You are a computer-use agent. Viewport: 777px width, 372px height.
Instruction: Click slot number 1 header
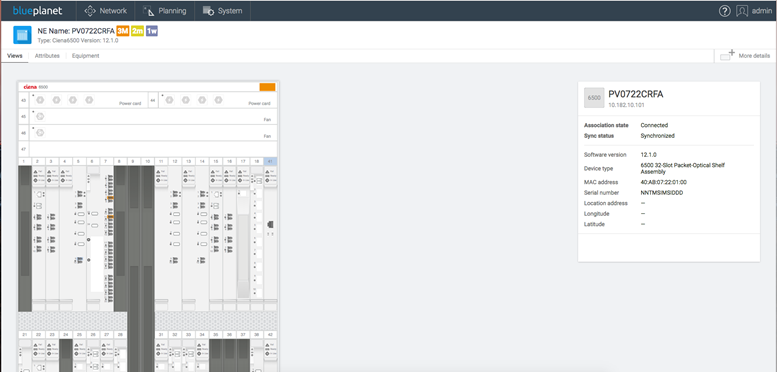point(25,161)
